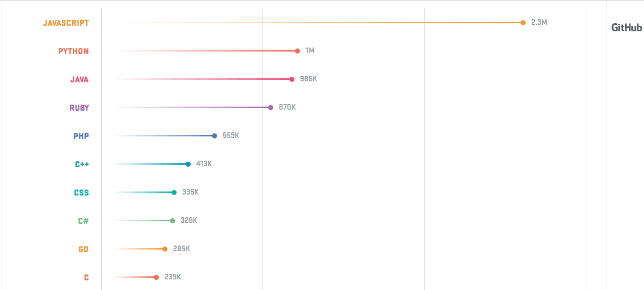Click the 559K value next to PHP
This screenshot has height=290, width=644.
pos(231,136)
